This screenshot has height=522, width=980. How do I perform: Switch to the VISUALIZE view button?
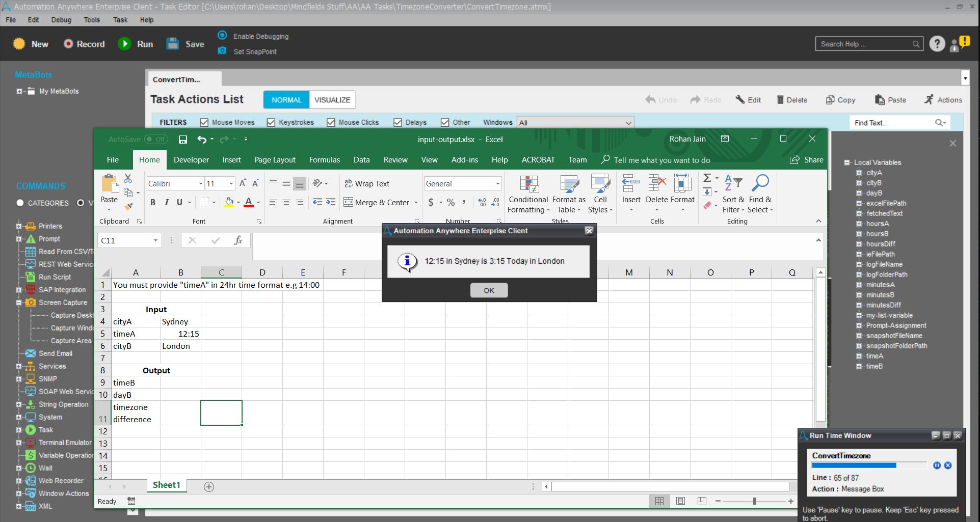[332, 100]
